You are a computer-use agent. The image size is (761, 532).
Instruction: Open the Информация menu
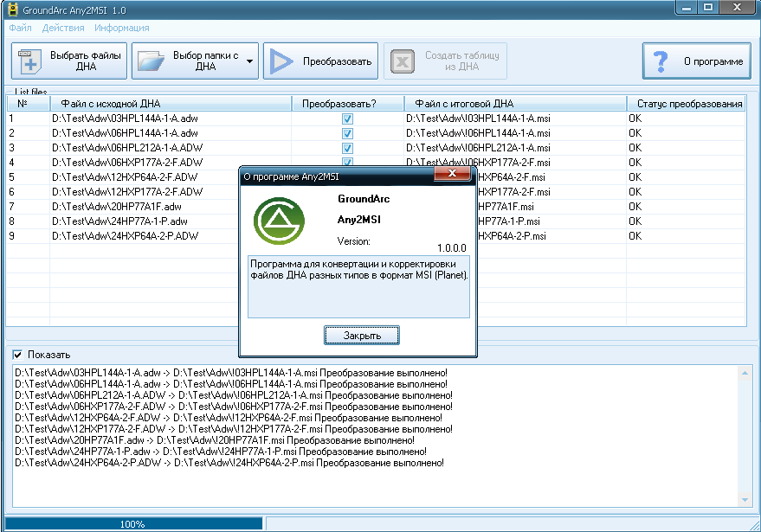(x=122, y=29)
